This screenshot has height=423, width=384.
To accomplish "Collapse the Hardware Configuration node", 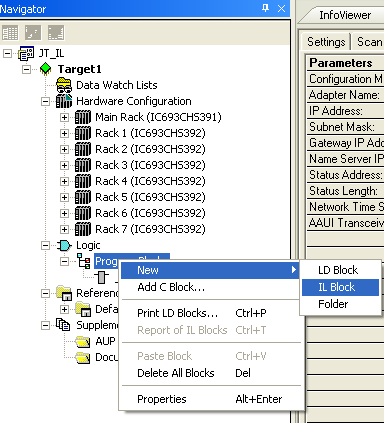I will (x=45, y=101).
